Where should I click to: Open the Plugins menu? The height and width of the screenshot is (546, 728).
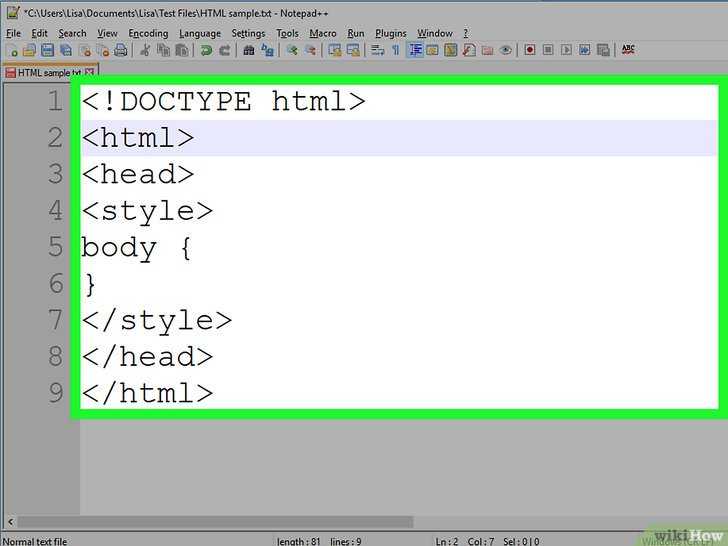coord(390,33)
